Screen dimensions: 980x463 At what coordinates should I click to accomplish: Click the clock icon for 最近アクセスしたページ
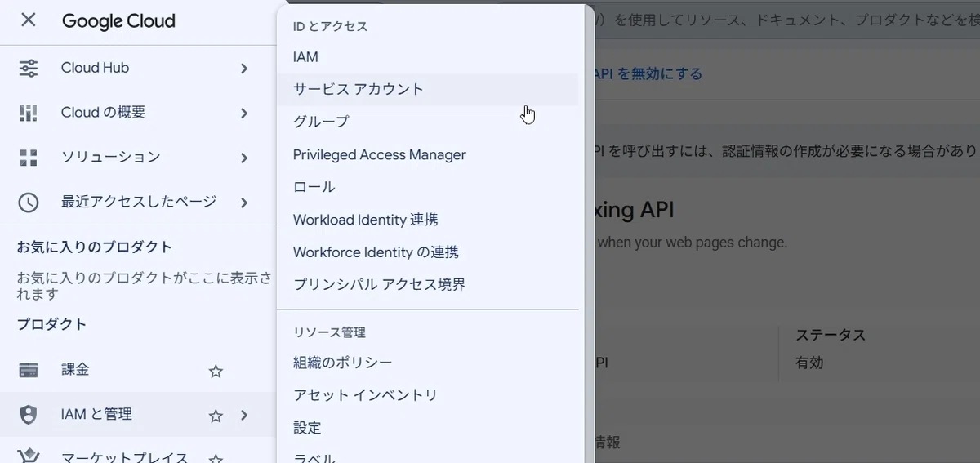pos(28,203)
